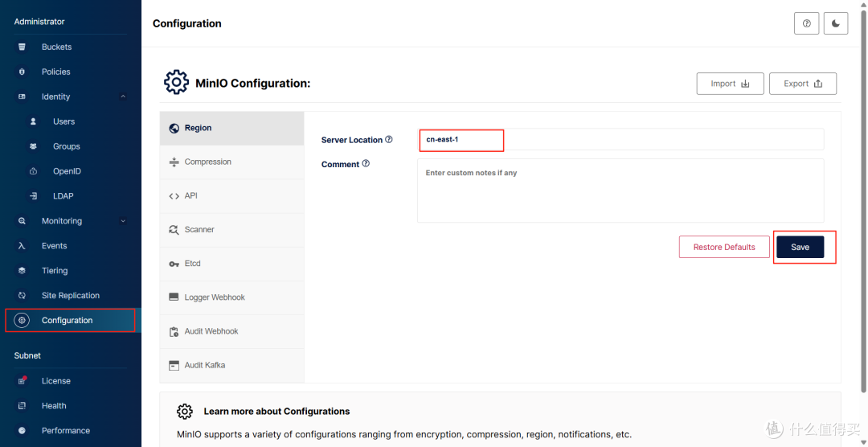Click the Performance icon in sidebar
Viewport: 868px width, 447px height.
click(x=22, y=431)
